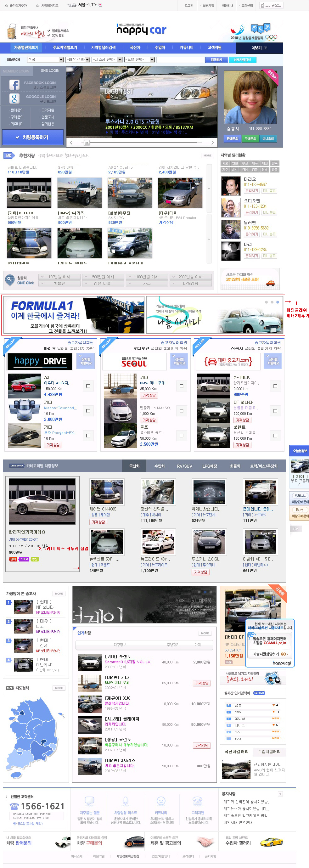Select the 100만원 이하 one-click filter
309x868 pixels.
point(60,277)
